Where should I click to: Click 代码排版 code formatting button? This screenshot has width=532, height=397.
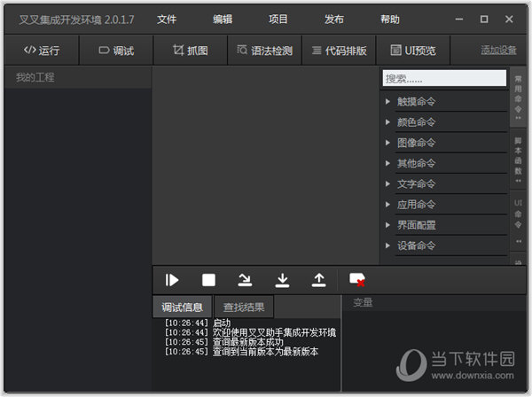(x=339, y=51)
